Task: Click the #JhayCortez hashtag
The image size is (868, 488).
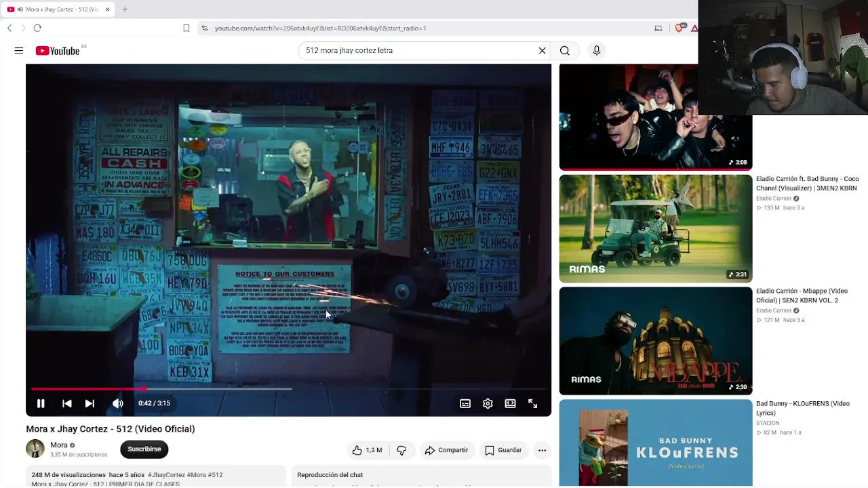Action: (x=166, y=475)
